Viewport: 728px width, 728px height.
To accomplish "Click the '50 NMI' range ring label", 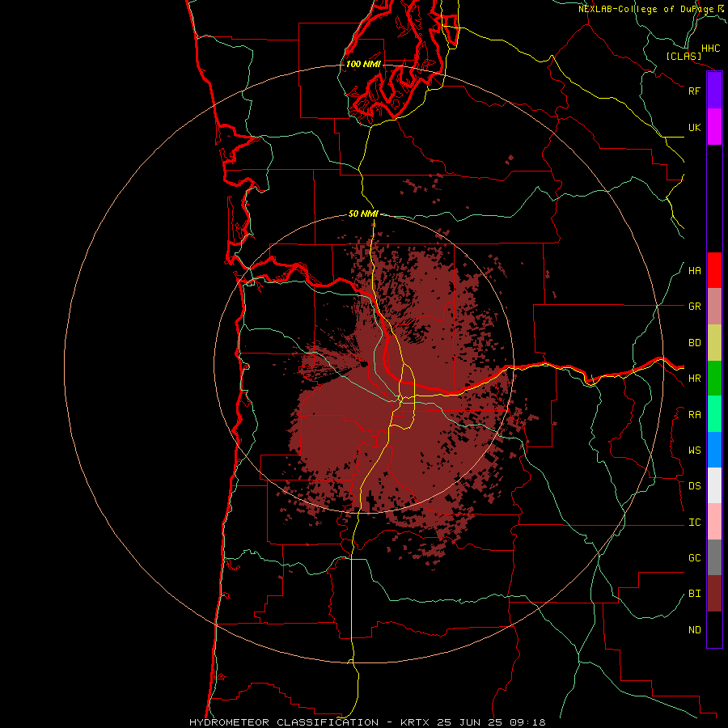I will click(x=363, y=214).
